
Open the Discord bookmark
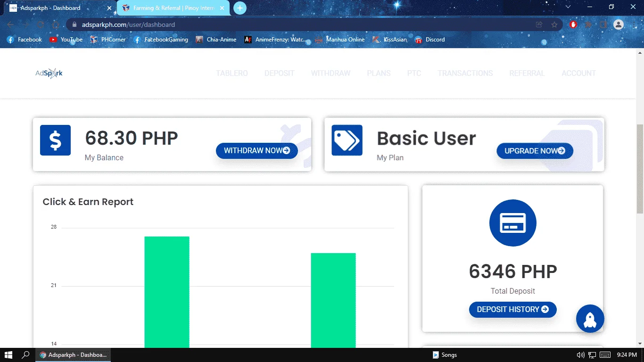429,40
